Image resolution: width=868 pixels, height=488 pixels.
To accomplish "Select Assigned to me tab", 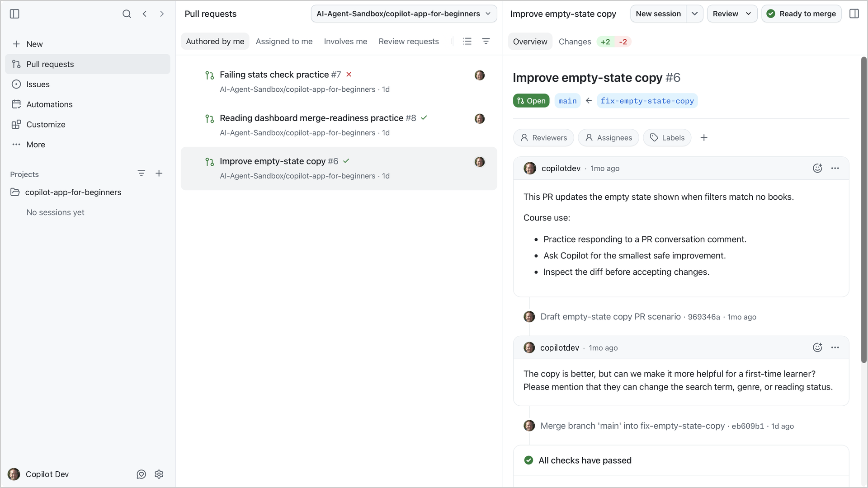I will [x=284, y=42].
